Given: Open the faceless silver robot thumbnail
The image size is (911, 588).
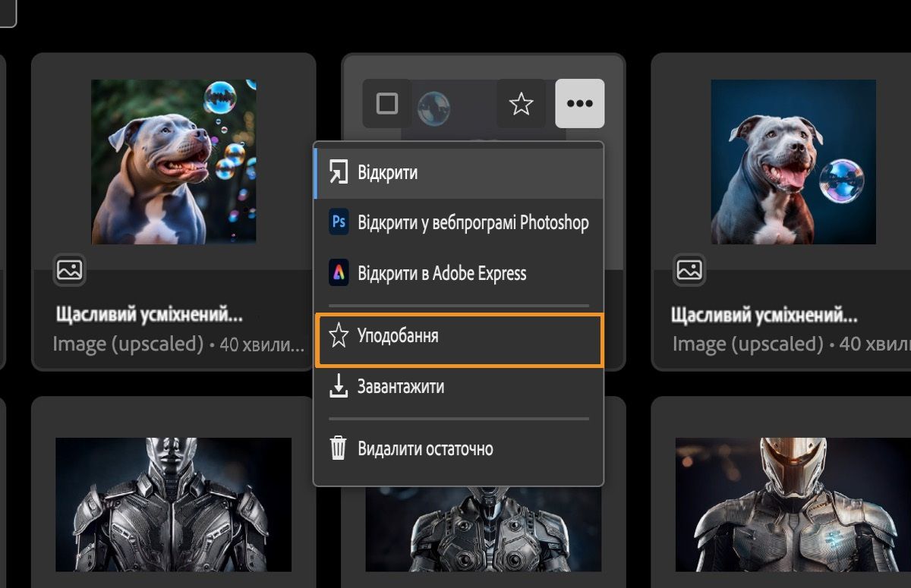Looking at the screenshot, I should coord(174,505).
